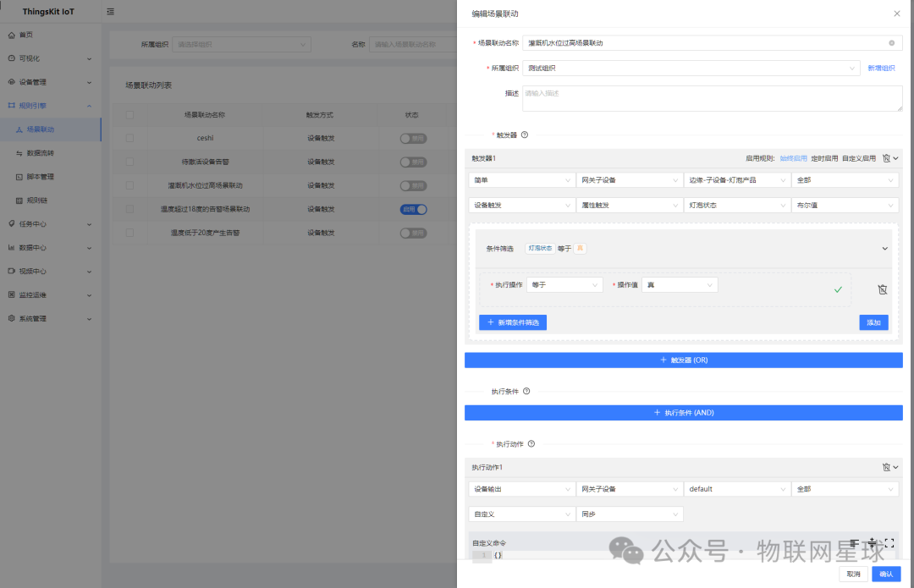Click the 新增组织 link

[881, 68]
